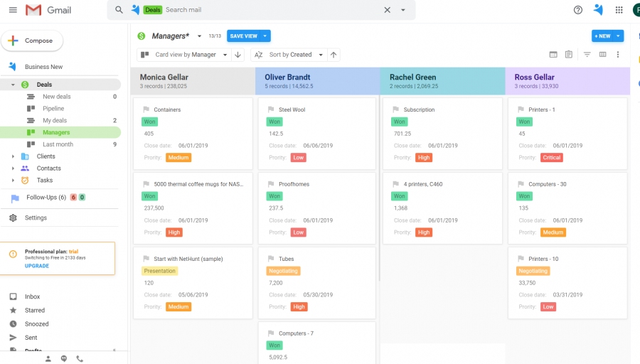
Task: Open the Gmail main menu hamburger
Action: point(13,10)
